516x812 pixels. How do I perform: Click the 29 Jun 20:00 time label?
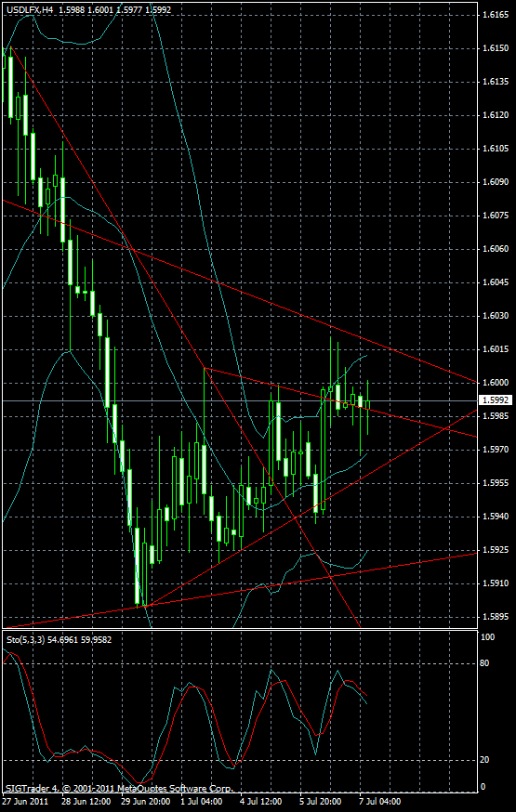145,801
